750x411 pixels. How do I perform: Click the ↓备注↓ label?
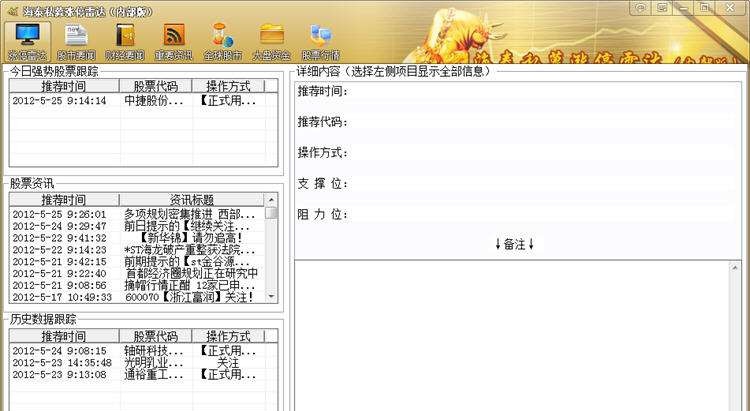coord(515,244)
